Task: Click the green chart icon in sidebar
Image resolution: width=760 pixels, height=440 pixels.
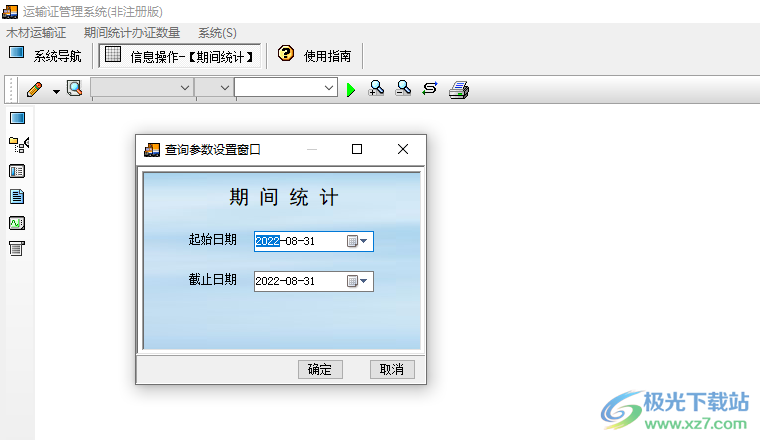Action: pyautogui.click(x=17, y=223)
